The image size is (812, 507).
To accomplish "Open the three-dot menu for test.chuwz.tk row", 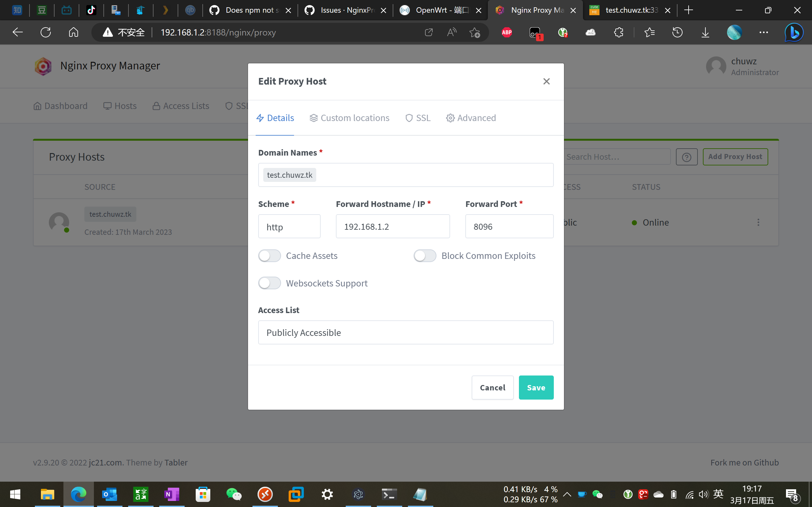I will (758, 222).
